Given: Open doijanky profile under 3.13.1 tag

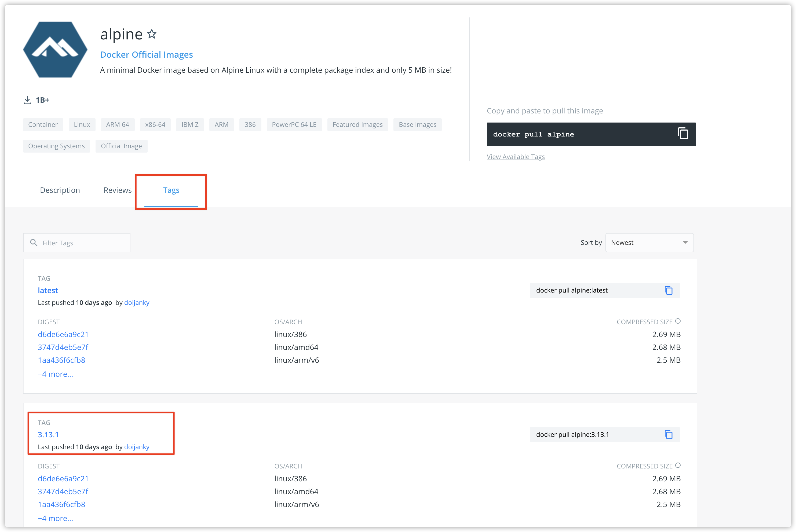Looking at the screenshot, I should pyautogui.click(x=137, y=447).
